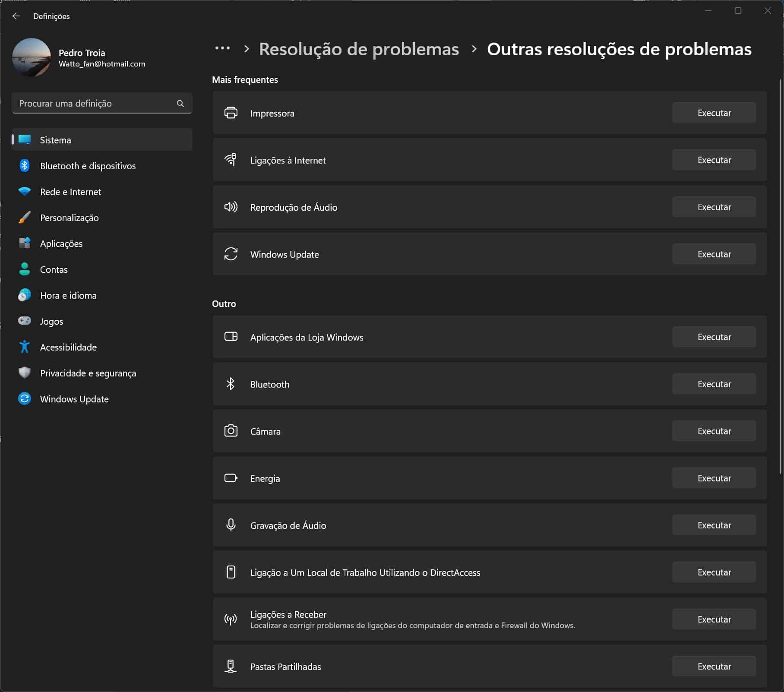This screenshot has width=784, height=692.
Task: Execute the Câmara troubleshooter
Action: click(x=714, y=431)
